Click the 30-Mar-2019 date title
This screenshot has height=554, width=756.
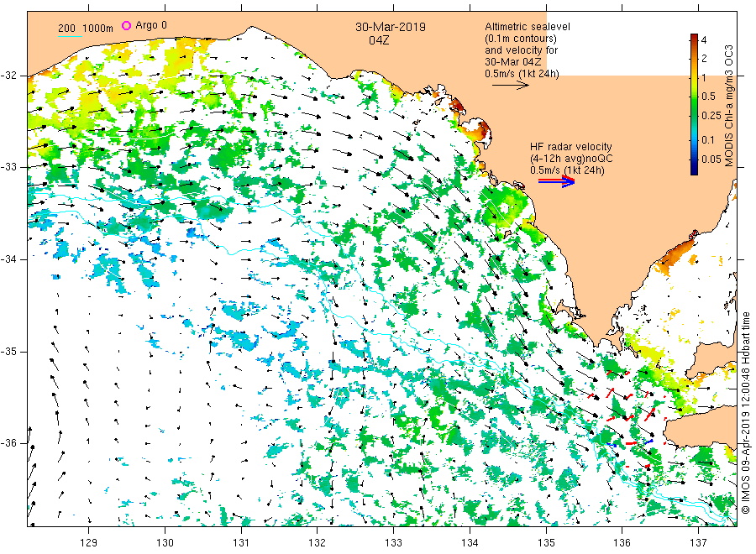(x=391, y=27)
